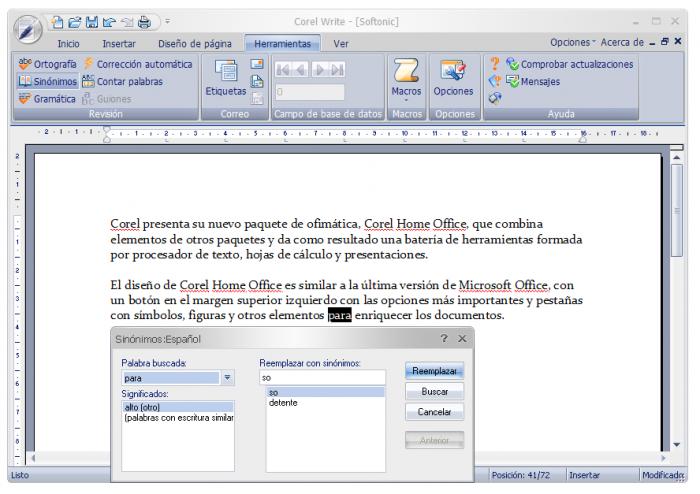Select synonym 'so' in the list

click(x=325, y=392)
